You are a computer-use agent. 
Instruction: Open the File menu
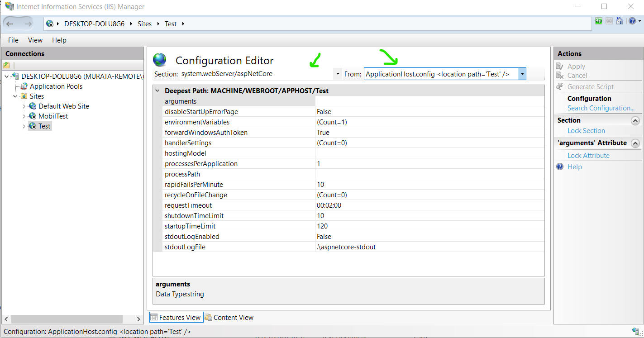coord(13,40)
